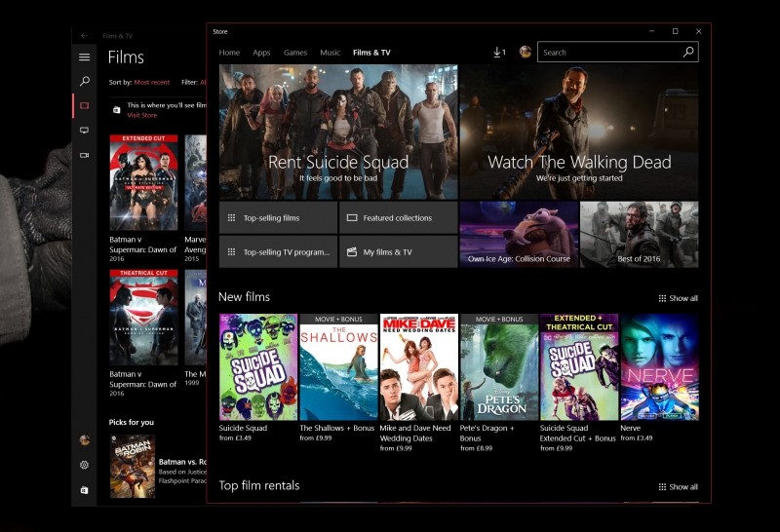Select the TV section icon in sidebar

click(85, 130)
